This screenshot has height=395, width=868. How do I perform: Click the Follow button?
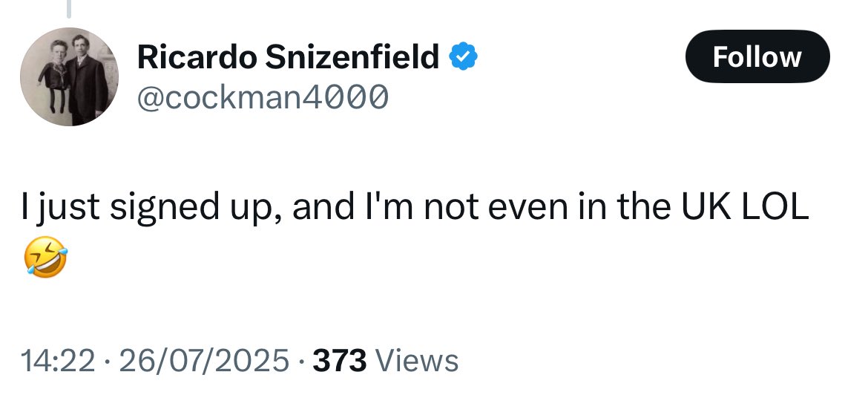point(757,56)
